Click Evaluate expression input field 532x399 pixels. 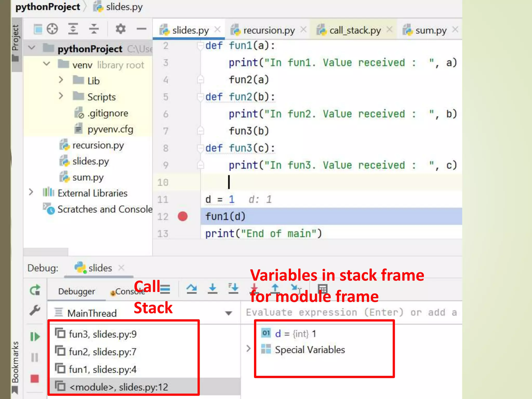(x=352, y=312)
